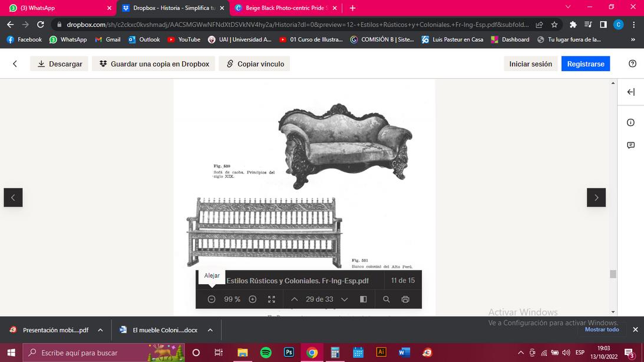
Task: Show previous file with left arrow
Action: tap(13, 197)
